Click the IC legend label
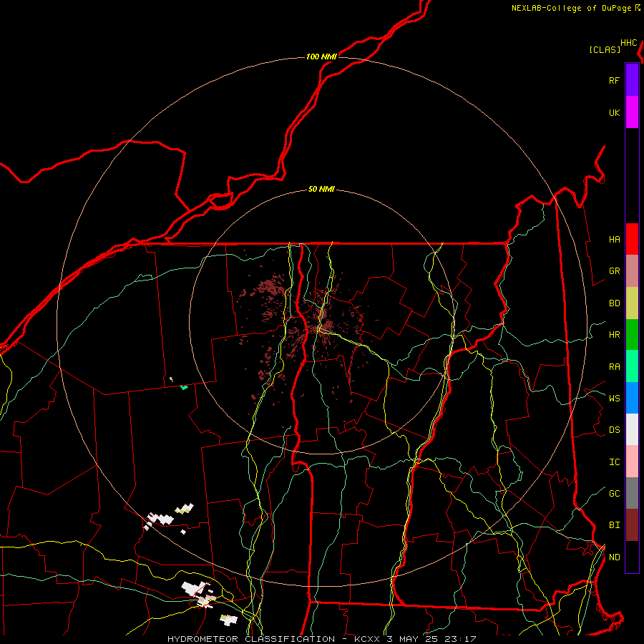The image size is (644, 644). point(614,462)
